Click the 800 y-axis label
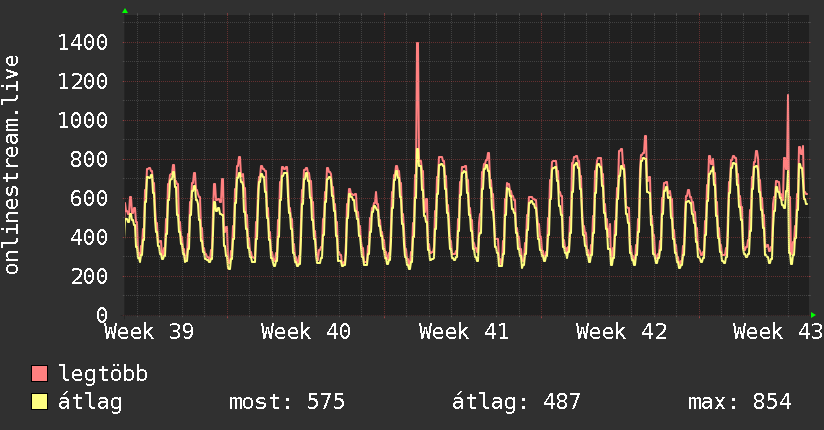824x430 pixels. tap(89, 159)
